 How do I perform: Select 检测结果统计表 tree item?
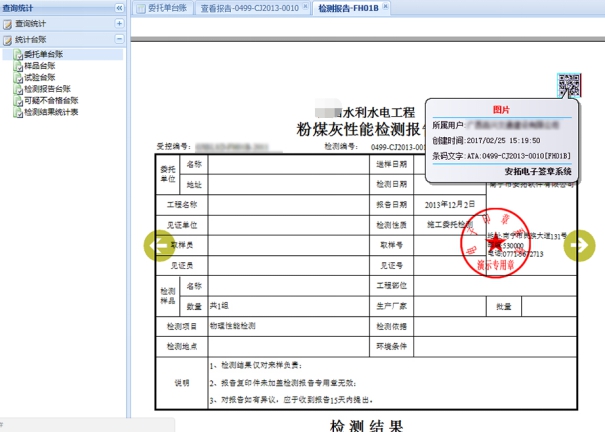[x=50, y=113]
